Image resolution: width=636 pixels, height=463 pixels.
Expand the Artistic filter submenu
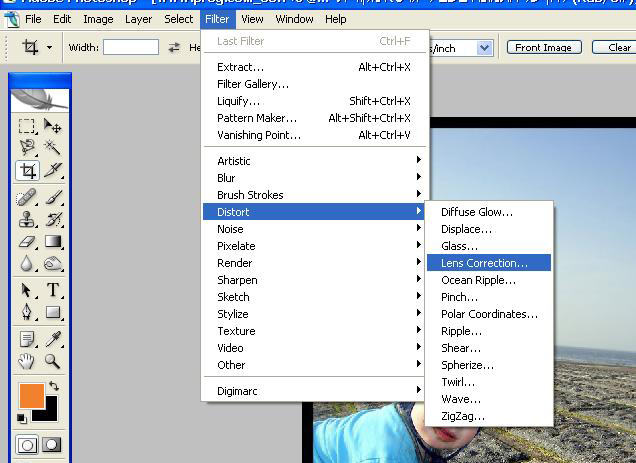pos(312,161)
